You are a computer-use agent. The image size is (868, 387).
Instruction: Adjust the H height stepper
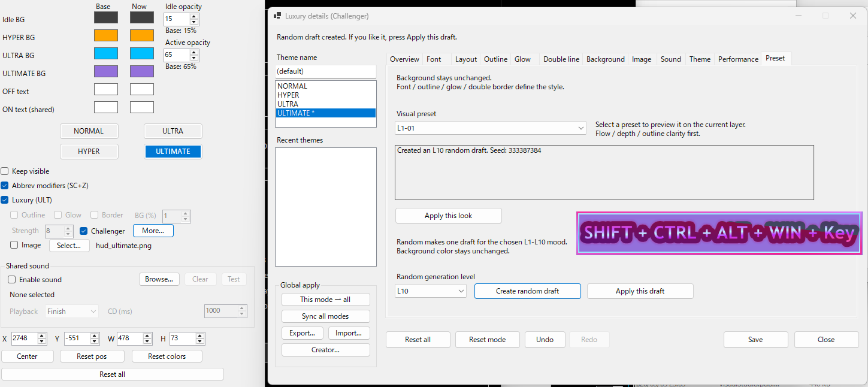200,338
